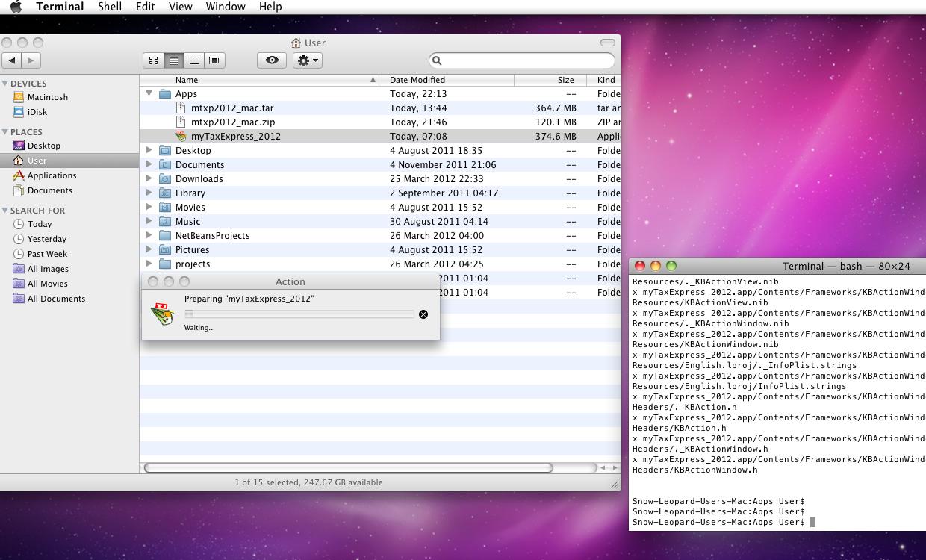
Task: Select the Past Week smart search
Action: point(47,254)
